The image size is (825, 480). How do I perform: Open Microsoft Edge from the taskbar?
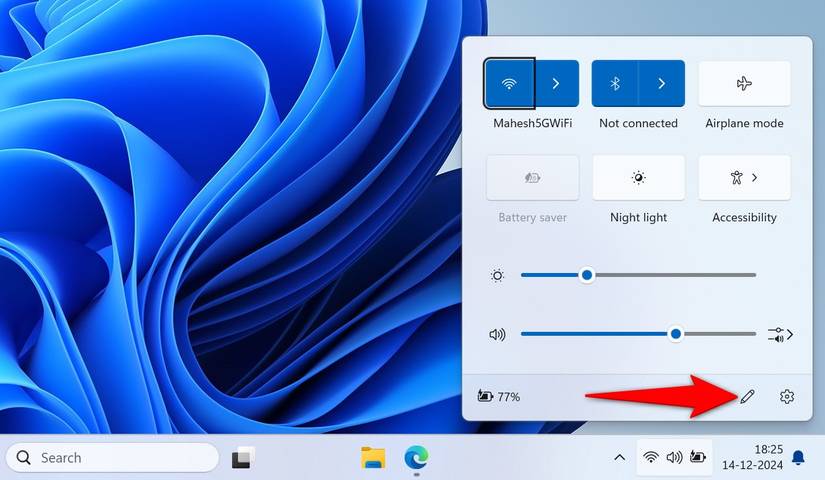click(x=416, y=457)
